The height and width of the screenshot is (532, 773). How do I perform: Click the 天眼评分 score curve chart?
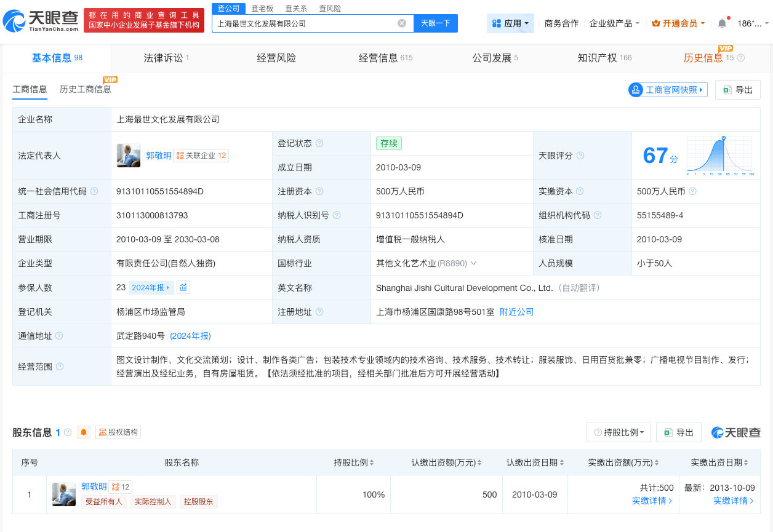tap(720, 155)
